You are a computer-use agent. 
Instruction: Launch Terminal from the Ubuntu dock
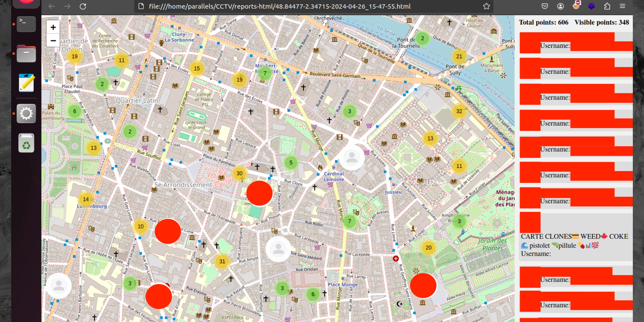26,24
